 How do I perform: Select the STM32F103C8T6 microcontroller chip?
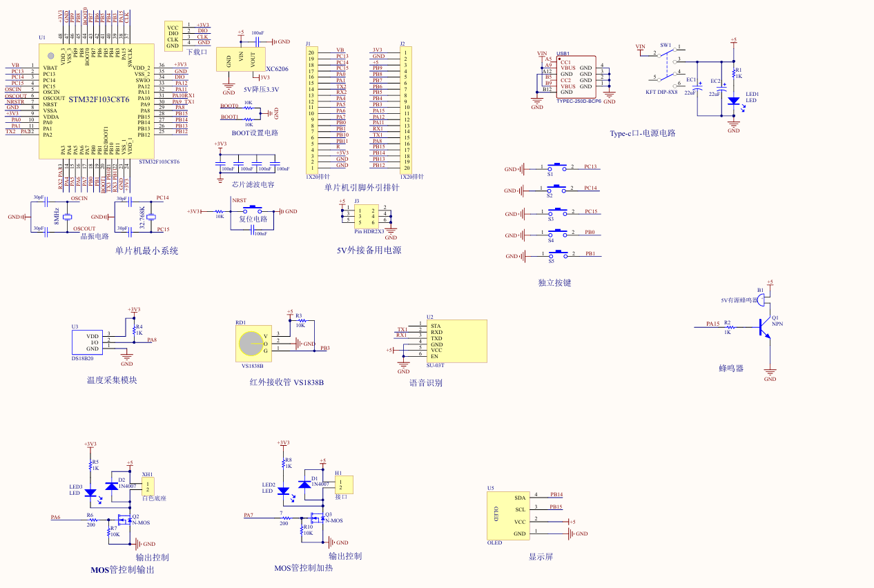[x=97, y=101]
